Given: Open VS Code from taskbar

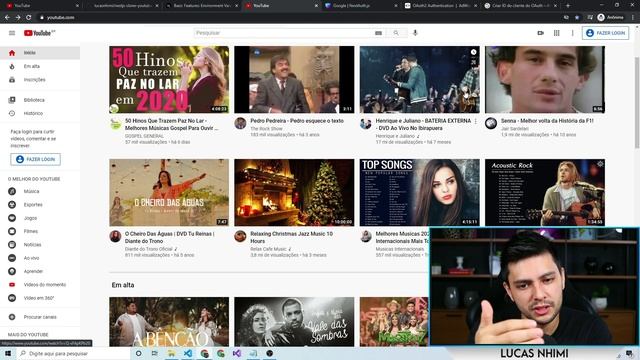Looking at the screenshot, I should (188, 353).
